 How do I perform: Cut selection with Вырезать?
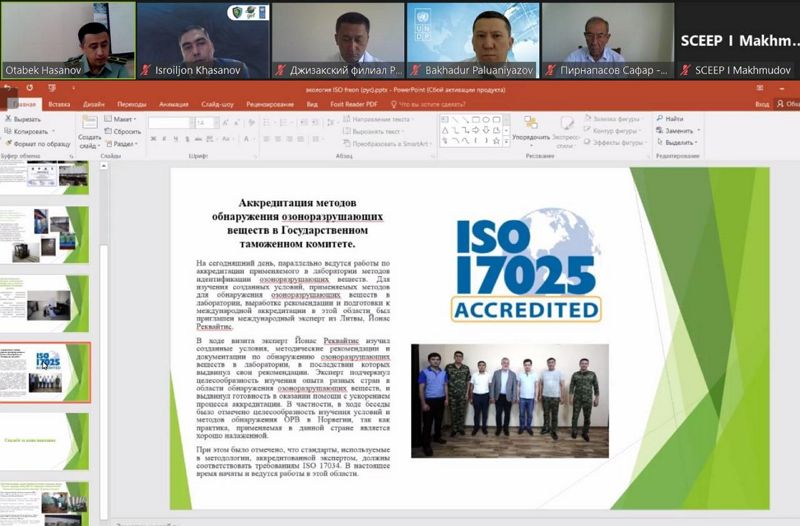click(23, 119)
